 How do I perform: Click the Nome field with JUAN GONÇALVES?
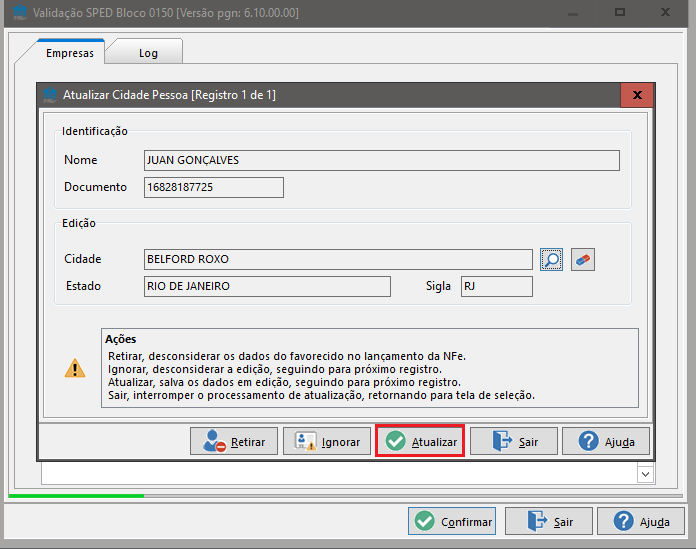(382, 160)
